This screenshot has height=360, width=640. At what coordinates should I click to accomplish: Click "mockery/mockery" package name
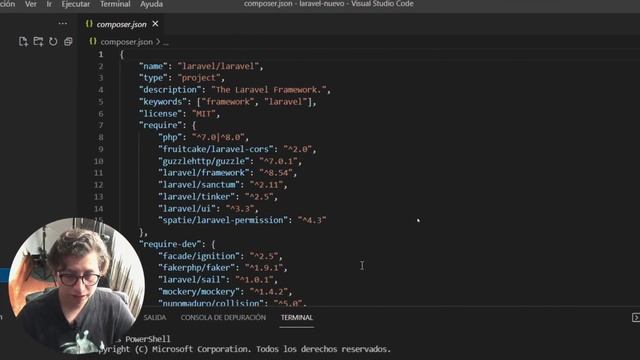(199, 292)
